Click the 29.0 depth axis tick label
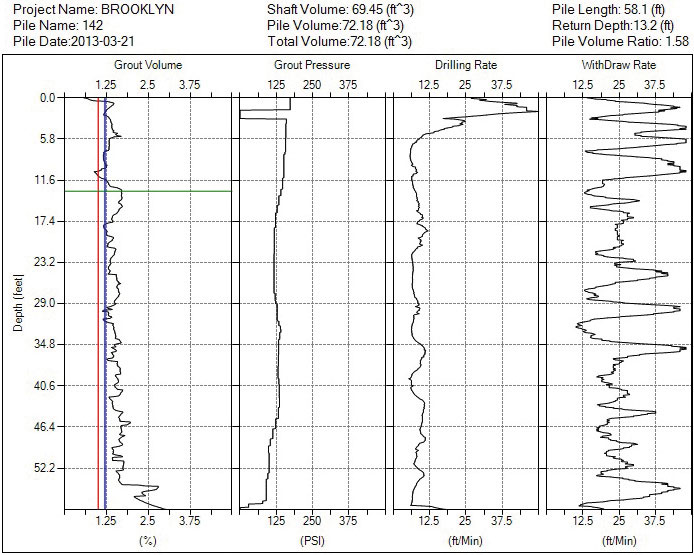694x555 pixels. [47, 303]
